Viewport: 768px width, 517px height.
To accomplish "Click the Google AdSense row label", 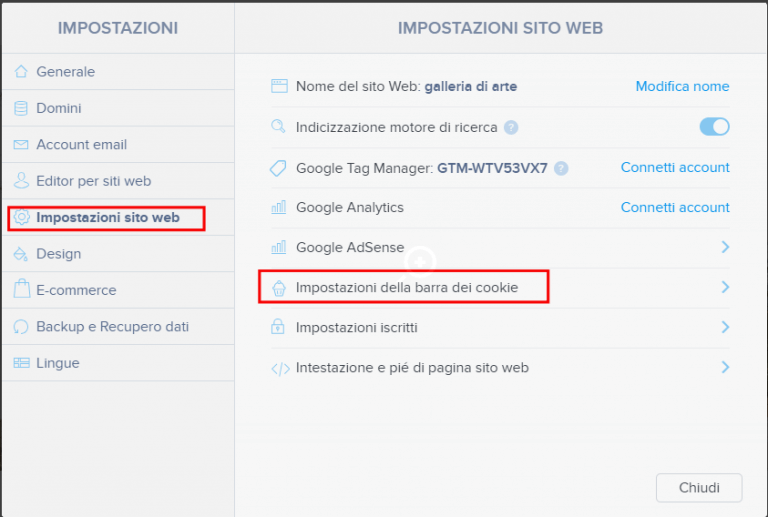I will [350, 247].
